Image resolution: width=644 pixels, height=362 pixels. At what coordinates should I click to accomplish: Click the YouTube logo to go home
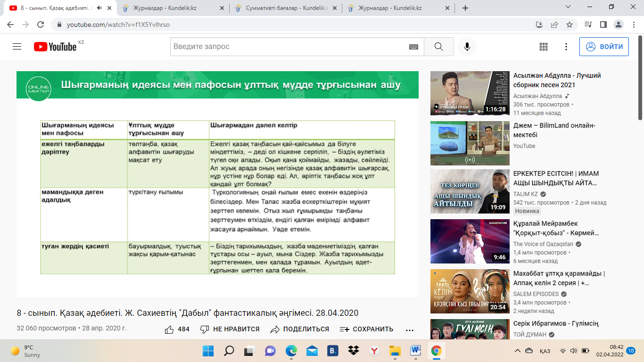click(55, 47)
